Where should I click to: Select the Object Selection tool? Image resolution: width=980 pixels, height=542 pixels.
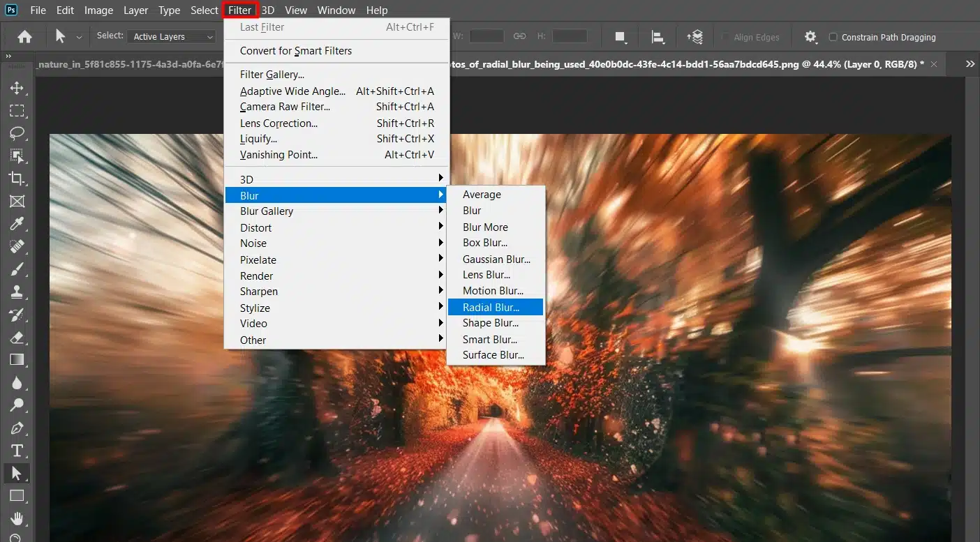pyautogui.click(x=17, y=156)
